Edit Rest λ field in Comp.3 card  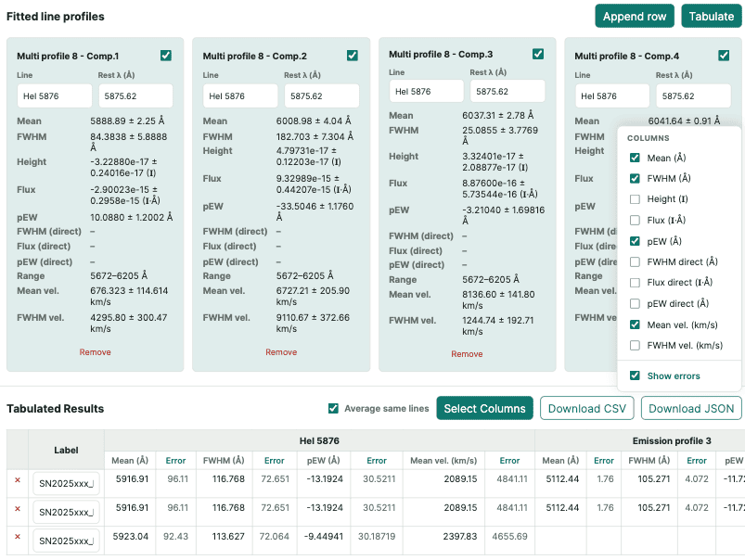pyautogui.click(x=507, y=91)
